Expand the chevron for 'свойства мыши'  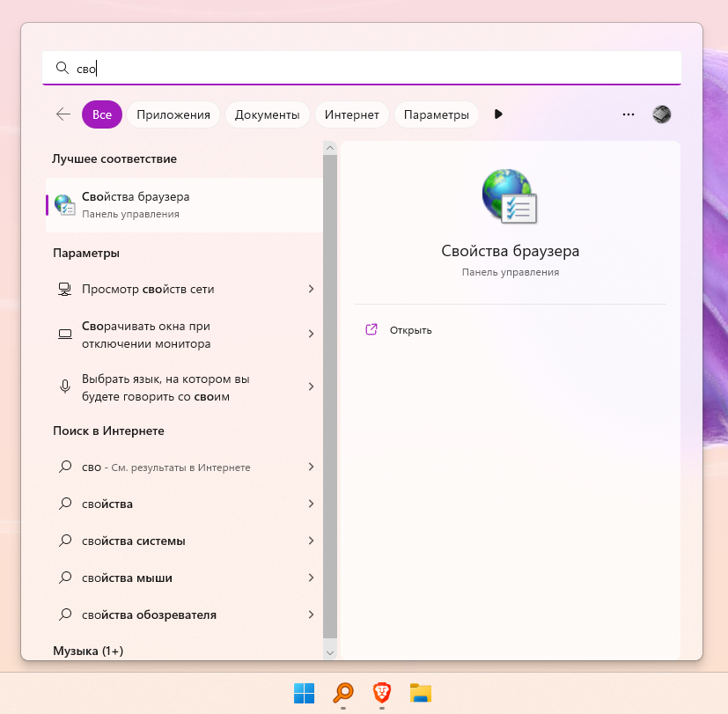[311, 578]
